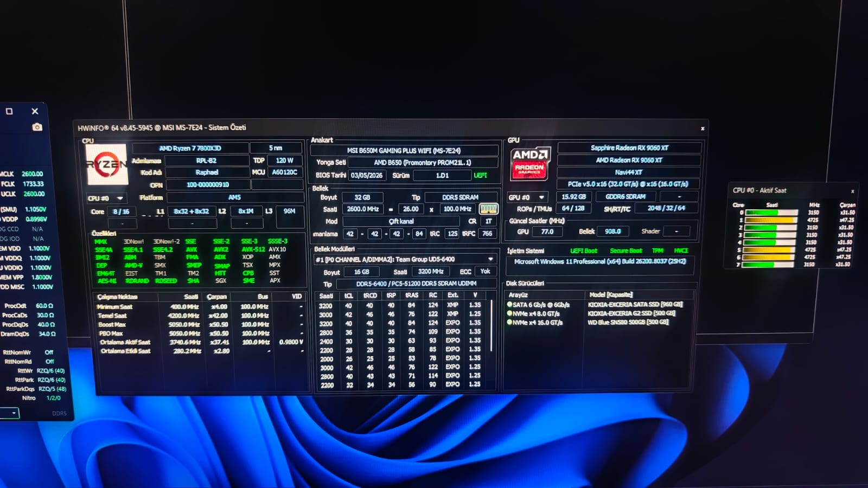Click the Core 1 clock bar
This screenshot has height=488, width=868.
(771, 220)
